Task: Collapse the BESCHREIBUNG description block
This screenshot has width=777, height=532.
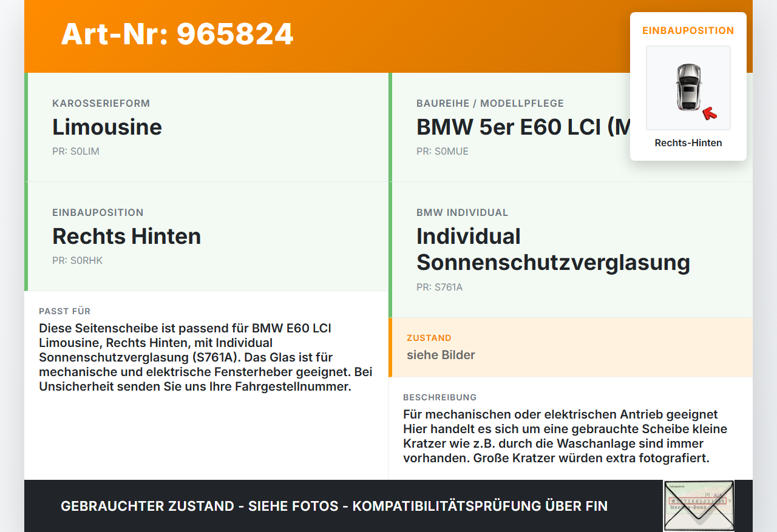Action: (565, 436)
